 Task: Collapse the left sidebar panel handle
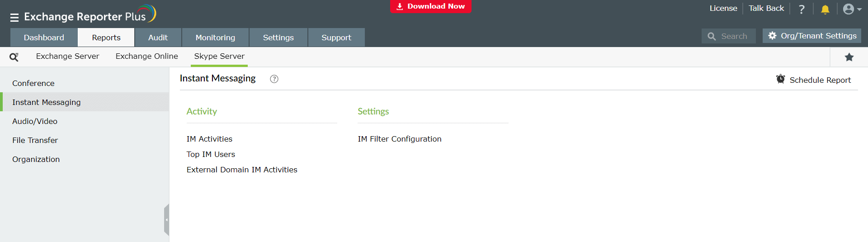[x=167, y=220]
